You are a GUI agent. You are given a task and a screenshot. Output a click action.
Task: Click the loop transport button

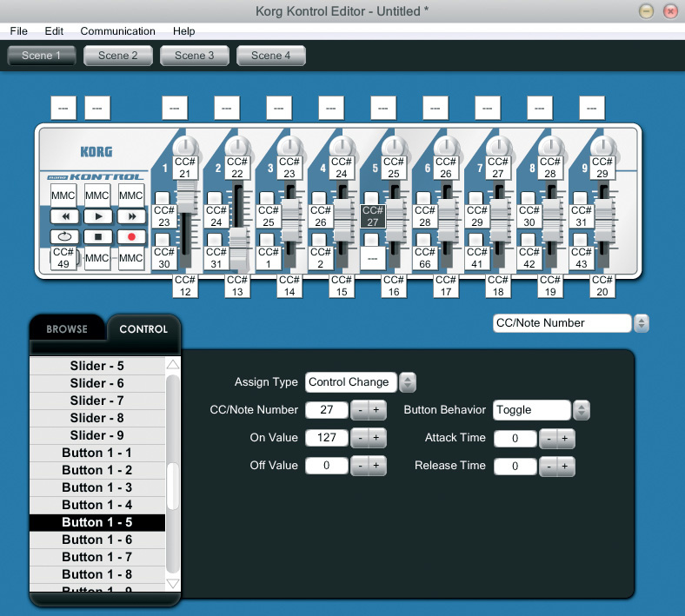click(64, 236)
